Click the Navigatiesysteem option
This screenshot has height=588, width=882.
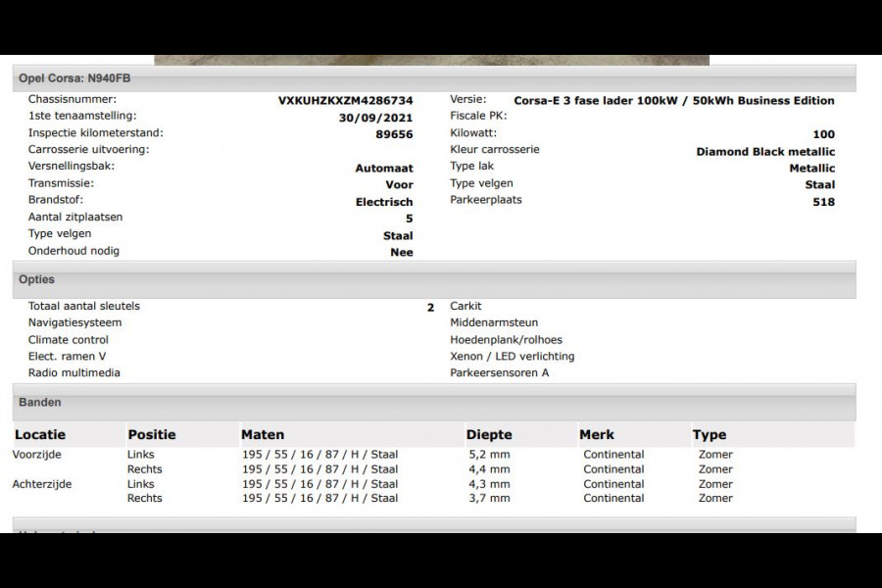click(x=75, y=322)
